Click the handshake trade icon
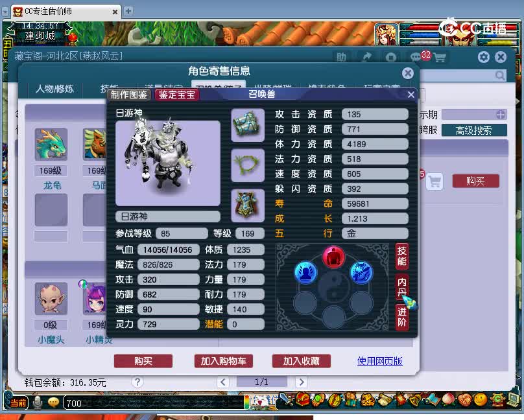Screen dimensions: 524x420 tap(464, 400)
